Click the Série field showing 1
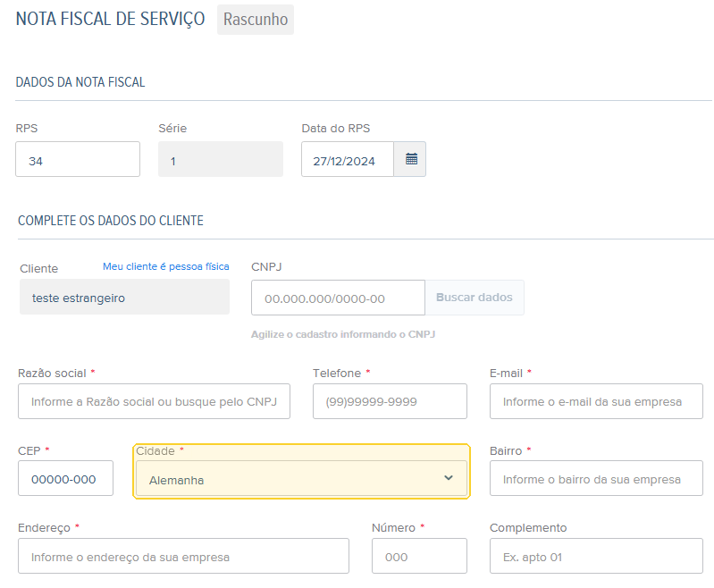The width and height of the screenshot is (714, 588). coord(221,159)
